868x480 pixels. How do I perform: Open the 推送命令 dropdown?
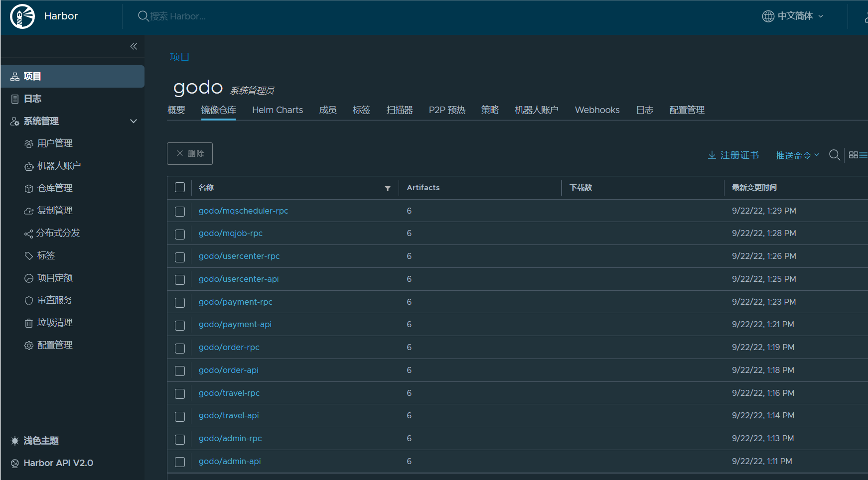[x=797, y=155]
